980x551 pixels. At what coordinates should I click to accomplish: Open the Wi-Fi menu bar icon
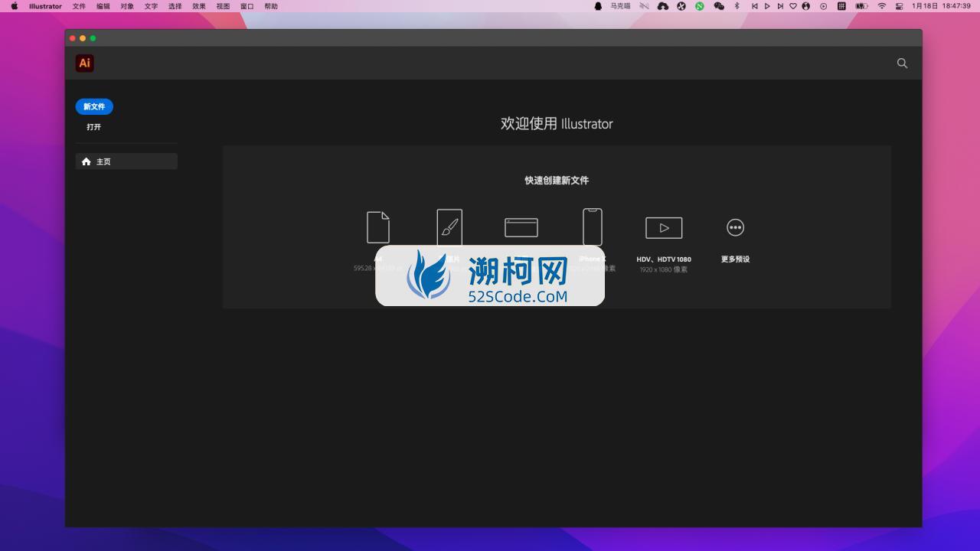882,6
